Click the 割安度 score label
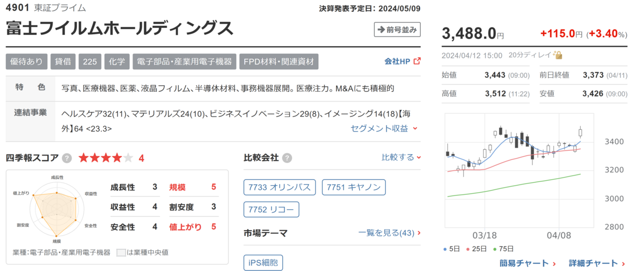Image resolution: width=644 pixels, height=271 pixels. (x=181, y=207)
